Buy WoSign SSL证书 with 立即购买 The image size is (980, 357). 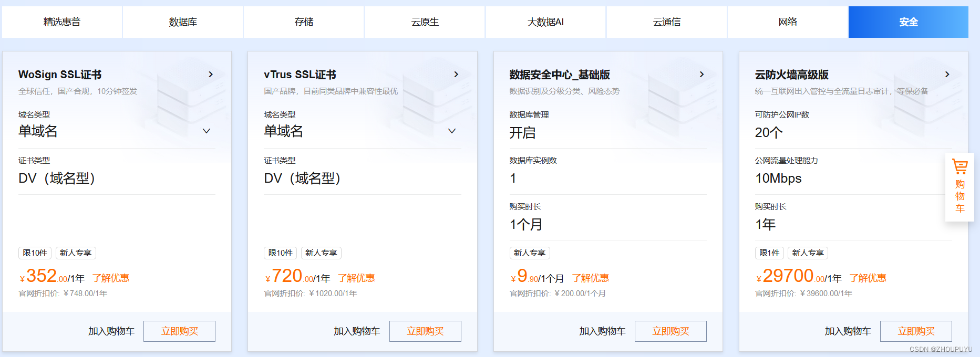coord(179,331)
